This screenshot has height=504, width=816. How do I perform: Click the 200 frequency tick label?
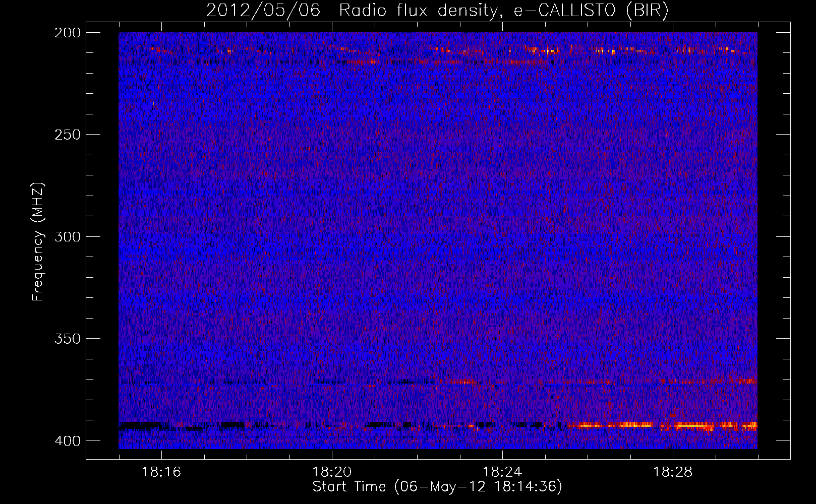[68, 33]
